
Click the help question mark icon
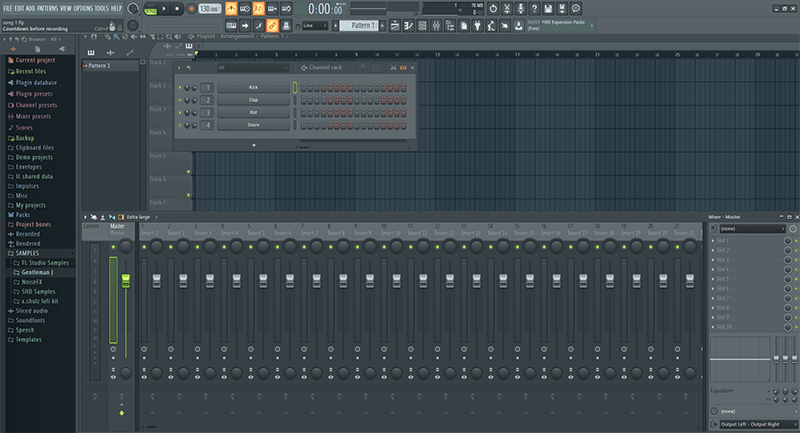[535, 9]
